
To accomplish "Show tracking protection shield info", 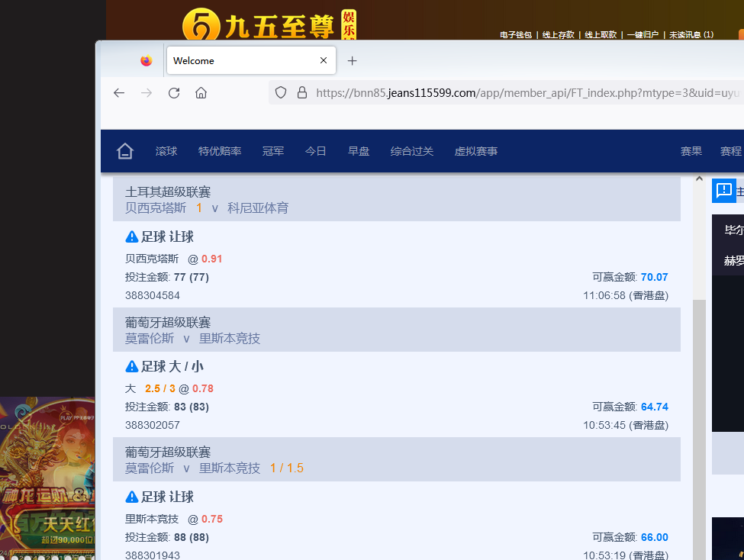I will [x=281, y=92].
